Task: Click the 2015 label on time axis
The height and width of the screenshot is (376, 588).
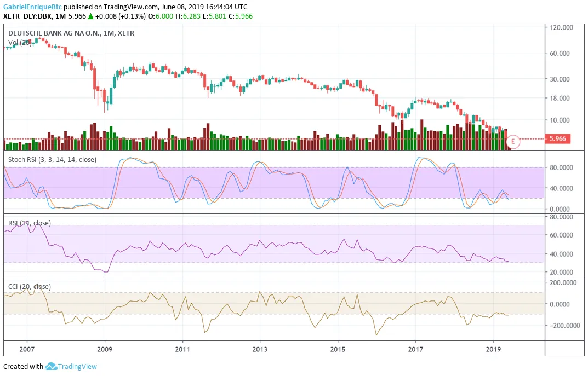Action: 338,349
